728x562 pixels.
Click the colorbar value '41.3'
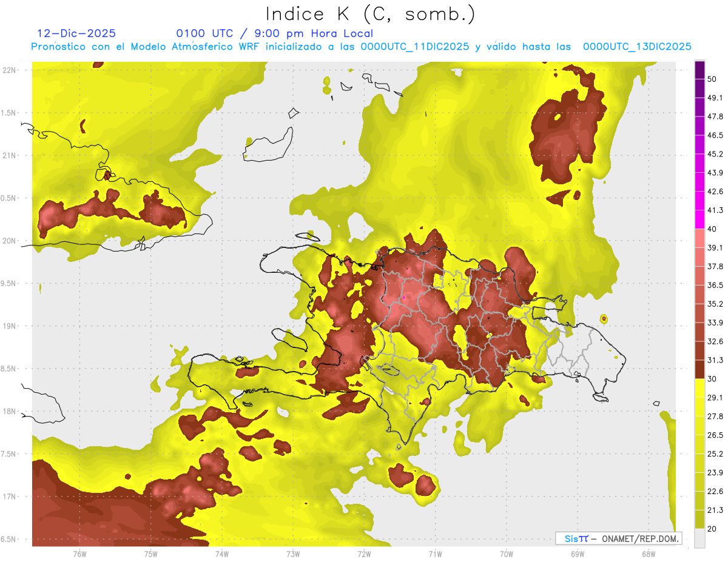(x=716, y=210)
